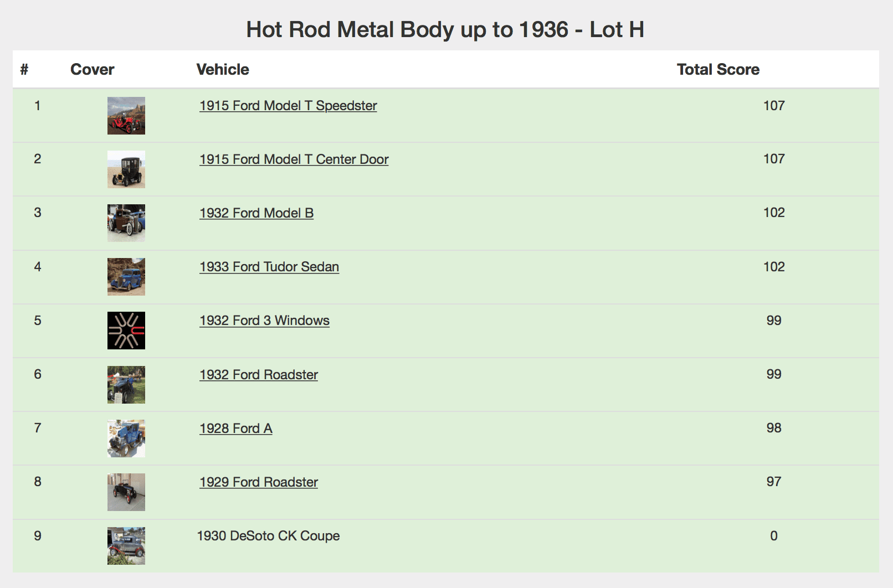Click the blue Tudor Sedan cover thumbnail
893x588 pixels.
pyautogui.click(x=126, y=277)
